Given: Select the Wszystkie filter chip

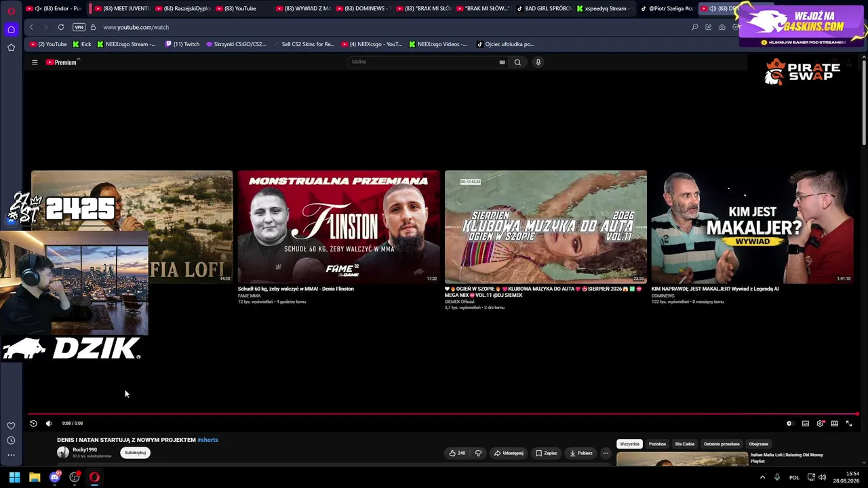Looking at the screenshot, I should point(629,444).
